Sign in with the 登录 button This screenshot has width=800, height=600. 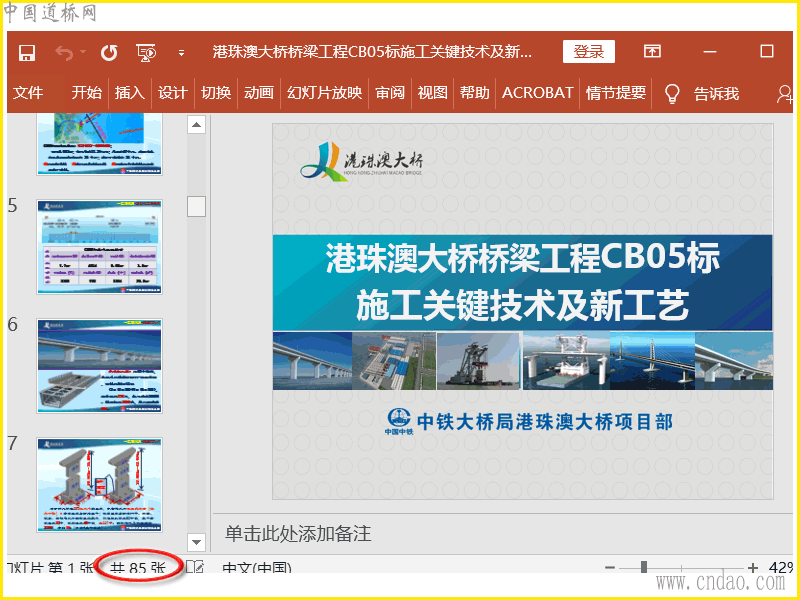point(589,52)
